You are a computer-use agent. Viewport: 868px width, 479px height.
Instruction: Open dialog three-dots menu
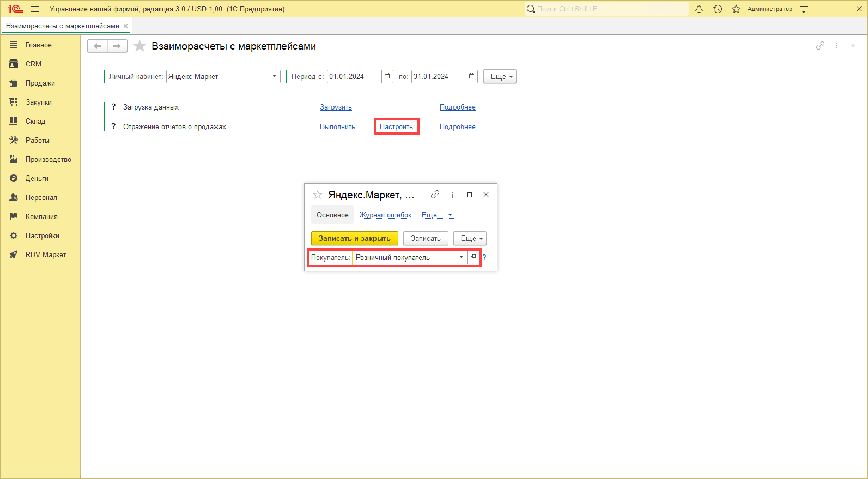[x=452, y=195]
